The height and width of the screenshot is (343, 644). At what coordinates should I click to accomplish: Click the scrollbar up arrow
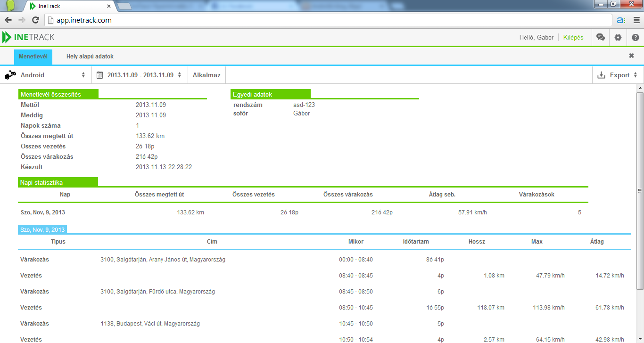coord(640,88)
